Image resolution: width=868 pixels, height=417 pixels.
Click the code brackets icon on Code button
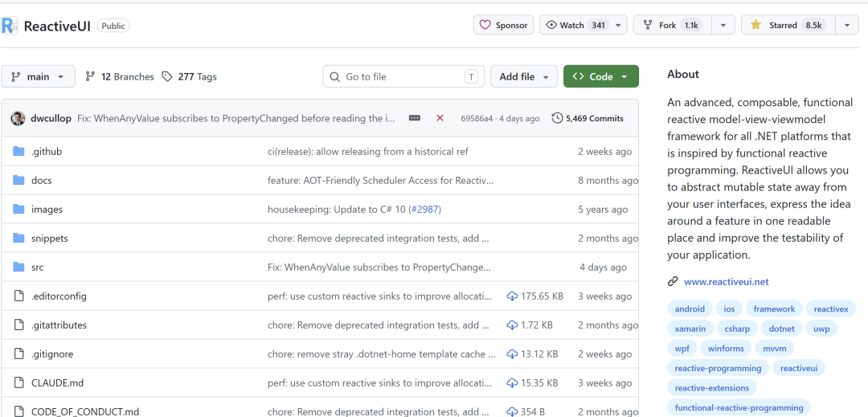tap(579, 77)
